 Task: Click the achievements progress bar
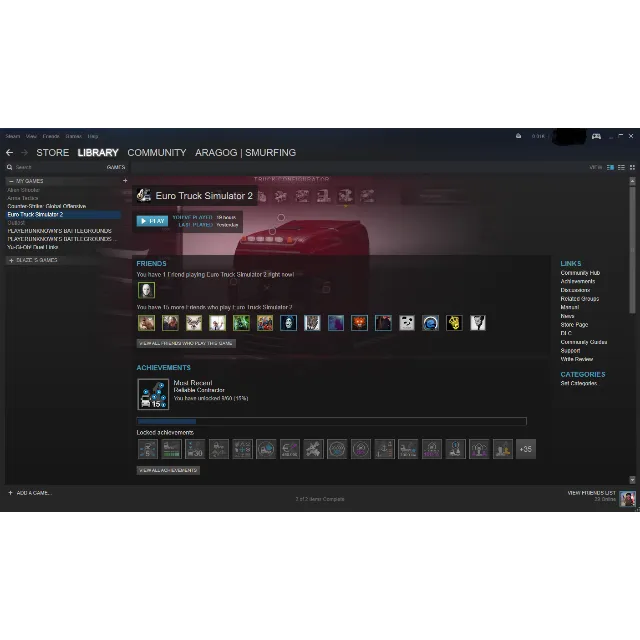pos(331,421)
